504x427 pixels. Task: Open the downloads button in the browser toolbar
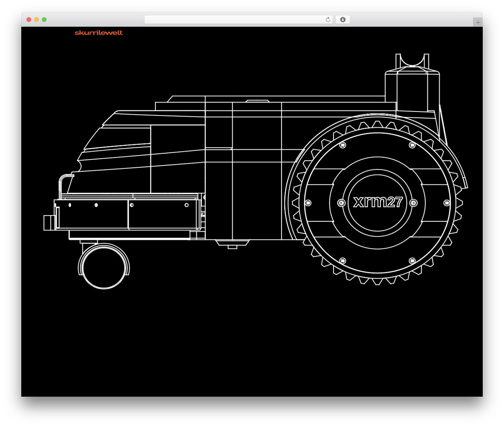pos(343,20)
